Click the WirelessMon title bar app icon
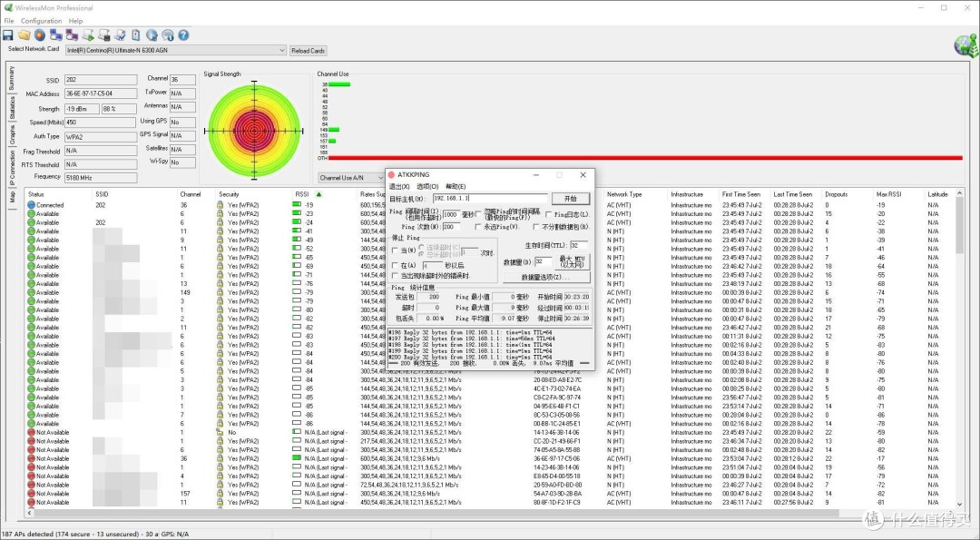Image resolution: width=980 pixels, height=540 pixels. (x=7, y=7)
